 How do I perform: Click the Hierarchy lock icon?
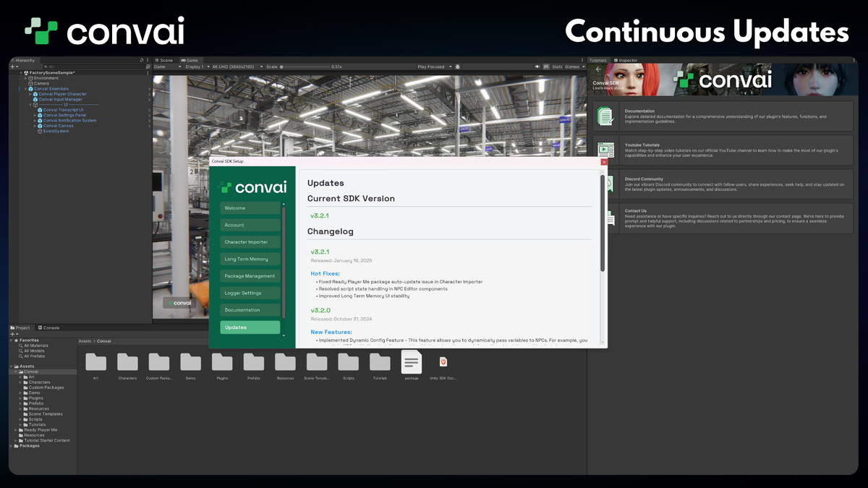(x=142, y=61)
